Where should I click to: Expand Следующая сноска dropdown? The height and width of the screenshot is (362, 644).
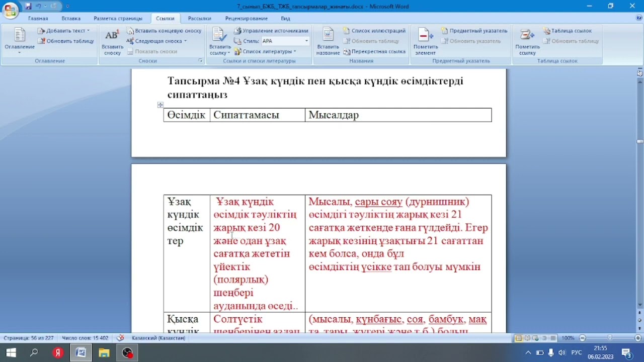[x=156, y=41]
